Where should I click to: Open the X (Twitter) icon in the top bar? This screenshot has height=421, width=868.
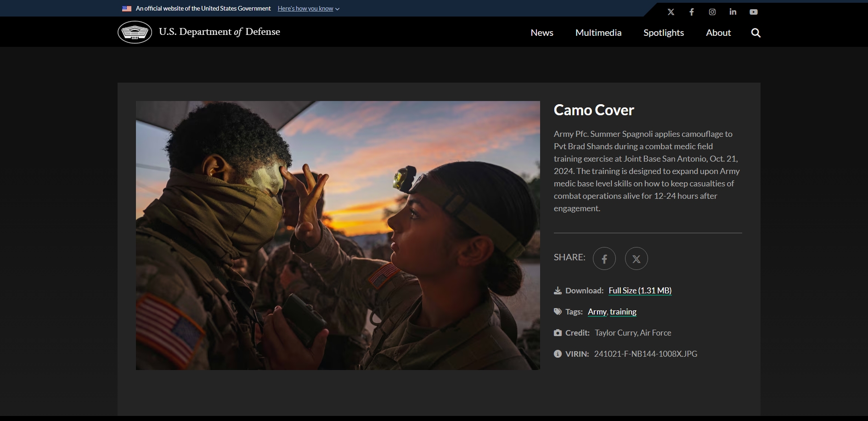(671, 12)
